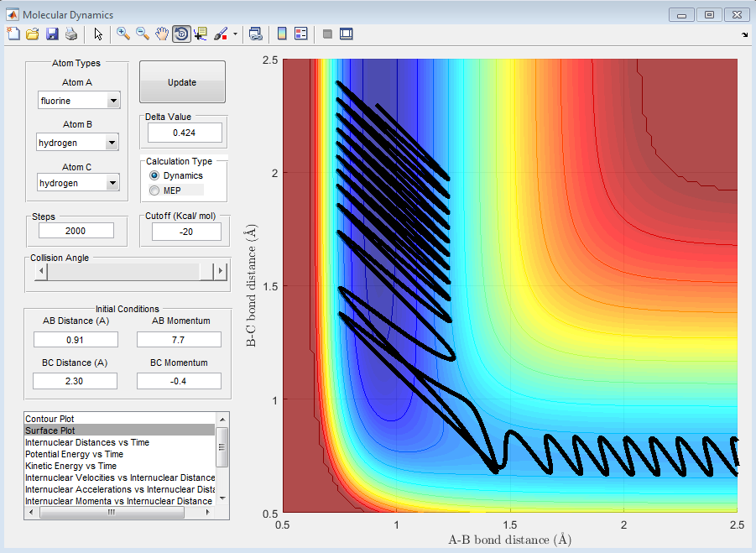Open file with folder icon
Screen dimensions: 756x553
tap(32, 34)
